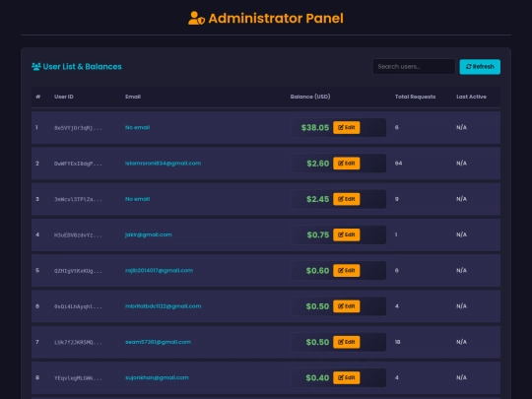The width and height of the screenshot is (532, 399).
Task: Click the $0.75 balance value
Action: click(x=317, y=234)
